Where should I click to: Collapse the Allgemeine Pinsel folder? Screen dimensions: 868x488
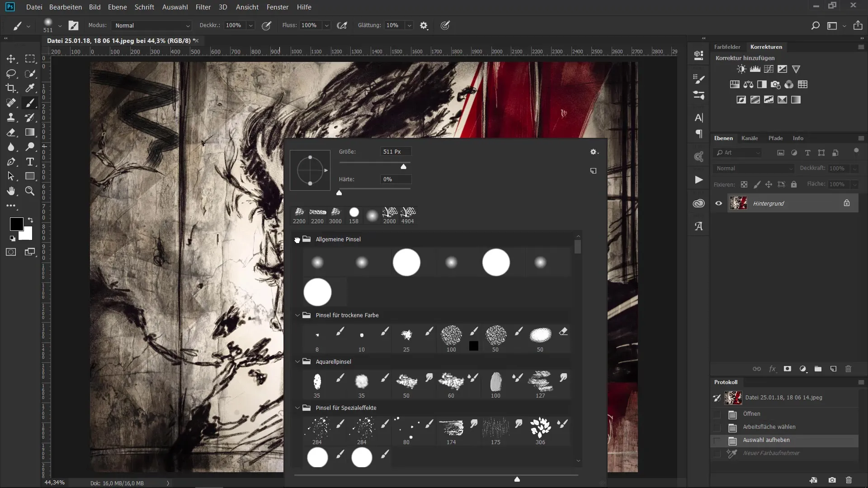coord(297,239)
